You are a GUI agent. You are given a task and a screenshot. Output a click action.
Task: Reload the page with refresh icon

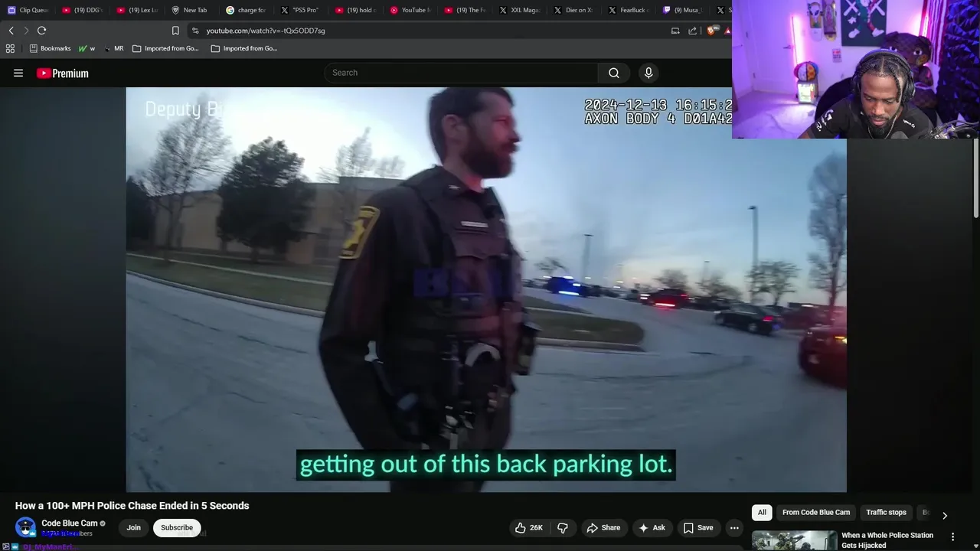(x=41, y=31)
